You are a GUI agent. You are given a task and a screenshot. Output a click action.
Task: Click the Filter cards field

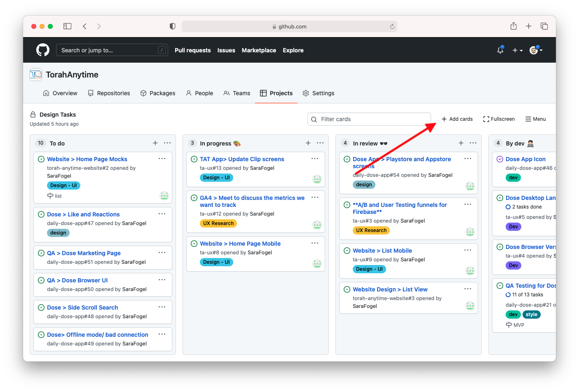tap(369, 119)
